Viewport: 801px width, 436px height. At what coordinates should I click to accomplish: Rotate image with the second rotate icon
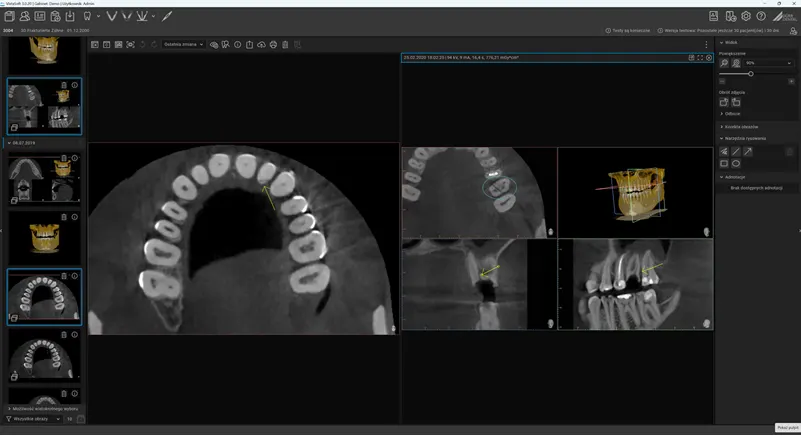point(736,102)
